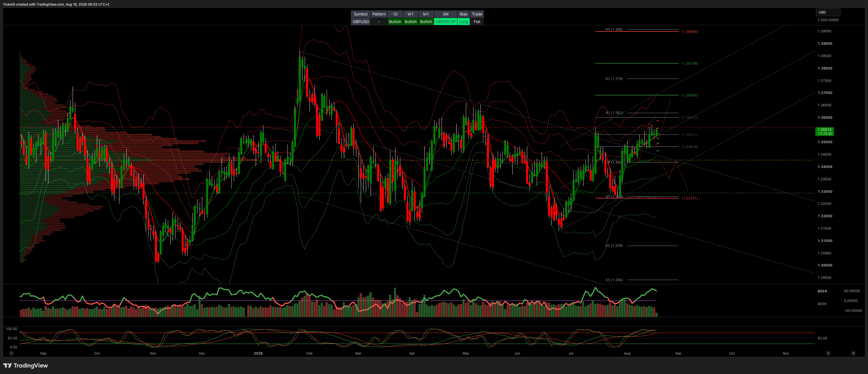Click the Aug label on time axis
The height and width of the screenshot is (374, 868).
[627, 353]
